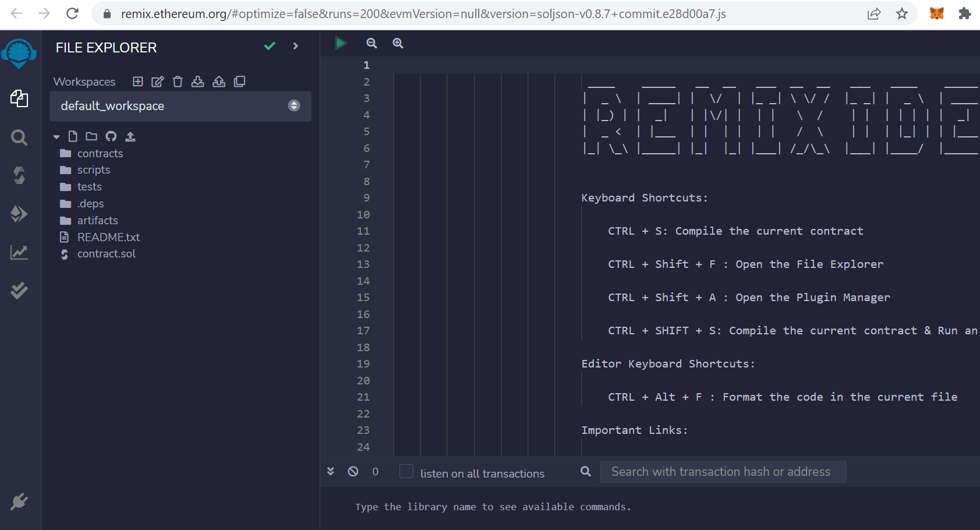Go back in browser
This screenshot has height=530, width=980.
16,13
